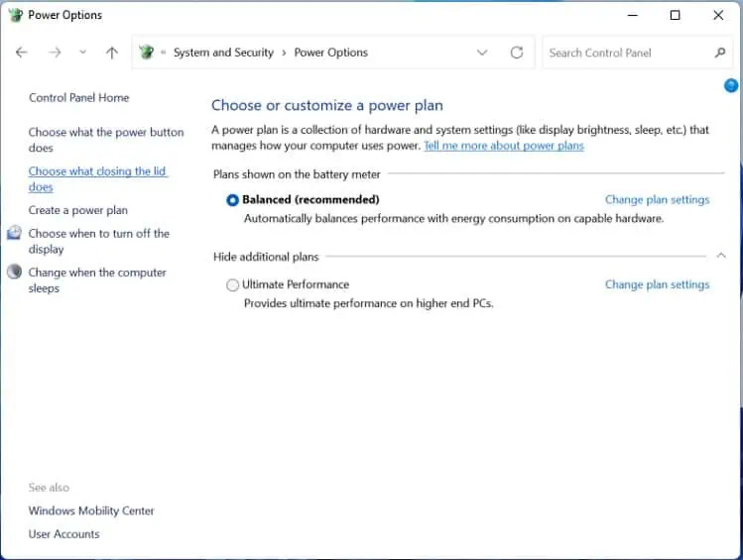The height and width of the screenshot is (560, 743).
Task: Click the Control Panel icon in address bar
Action: 147,53
